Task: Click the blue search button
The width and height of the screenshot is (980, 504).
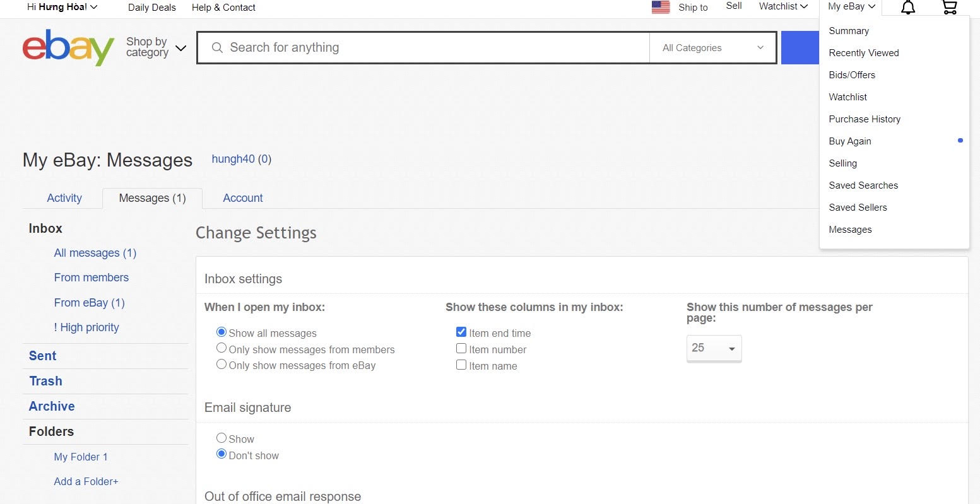Action: [x=800, y=47]
